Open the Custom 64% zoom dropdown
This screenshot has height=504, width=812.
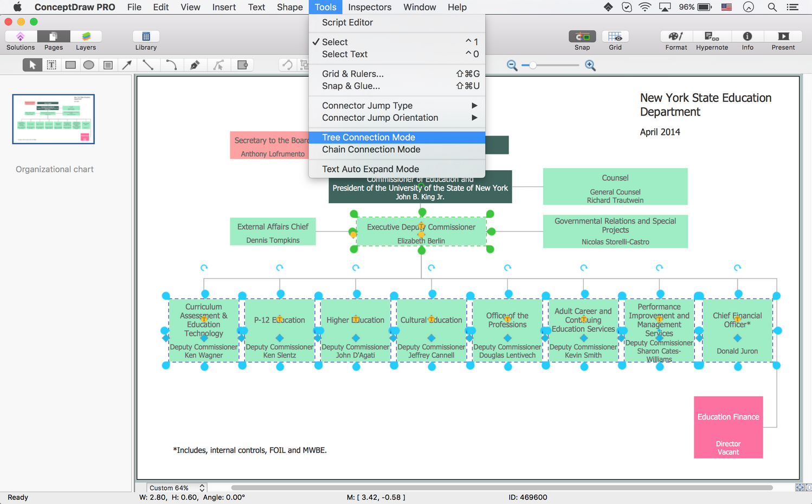click(177, 488)
